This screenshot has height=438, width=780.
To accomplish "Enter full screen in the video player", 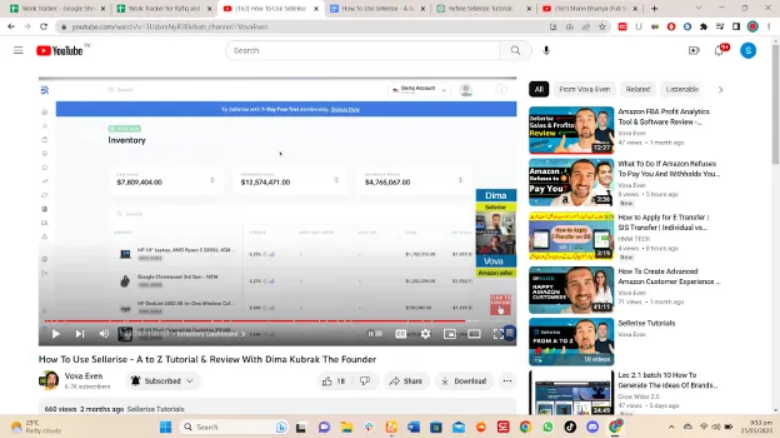I will coord(498,334).
